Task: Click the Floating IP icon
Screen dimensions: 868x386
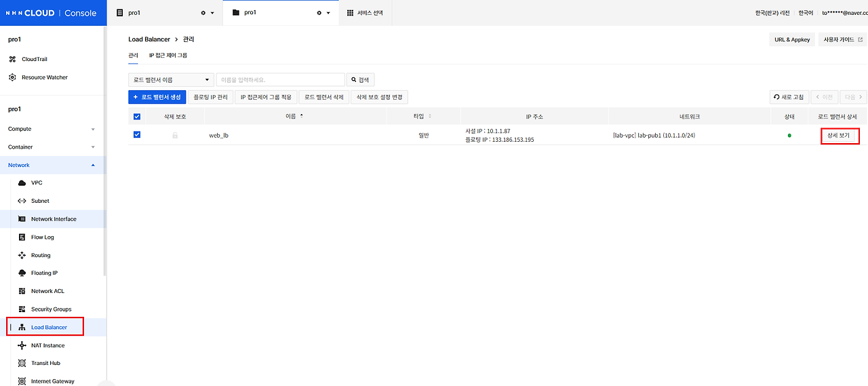Action: pos(22,273)
